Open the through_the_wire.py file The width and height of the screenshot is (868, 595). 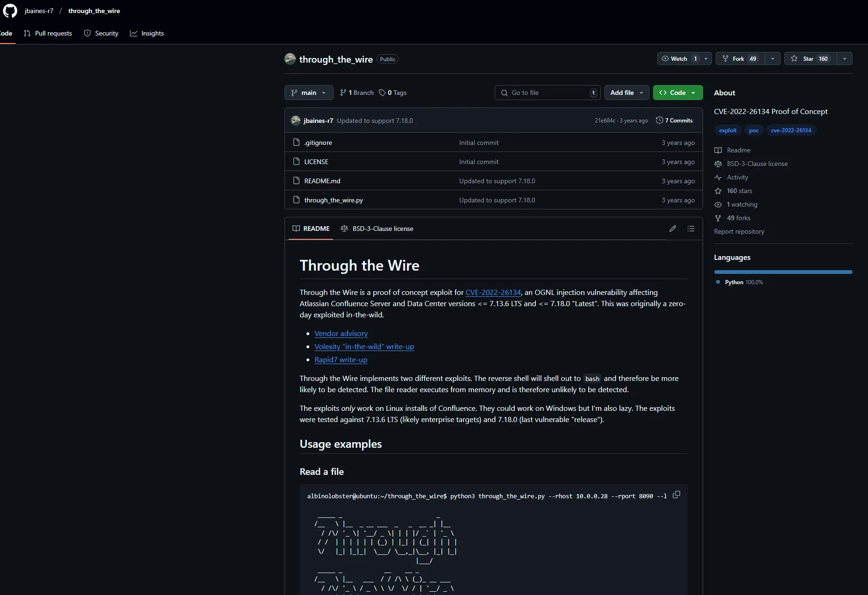point(334,200)
